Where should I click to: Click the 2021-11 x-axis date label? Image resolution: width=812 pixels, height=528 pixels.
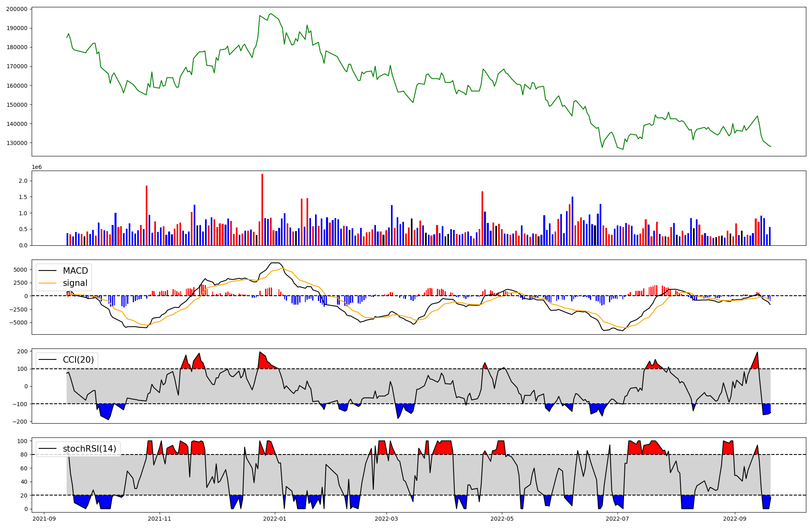(160, 519)
